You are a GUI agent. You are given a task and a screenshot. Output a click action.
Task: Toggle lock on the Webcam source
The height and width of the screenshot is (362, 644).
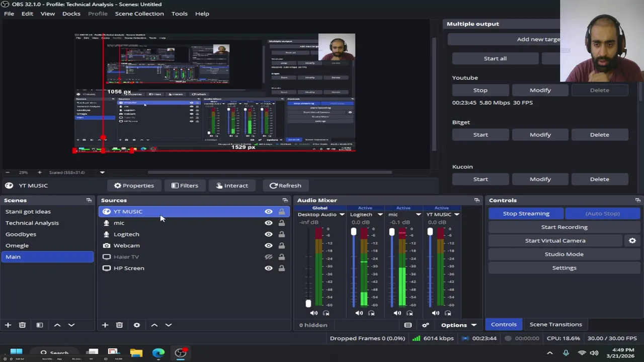click(282, 245)
